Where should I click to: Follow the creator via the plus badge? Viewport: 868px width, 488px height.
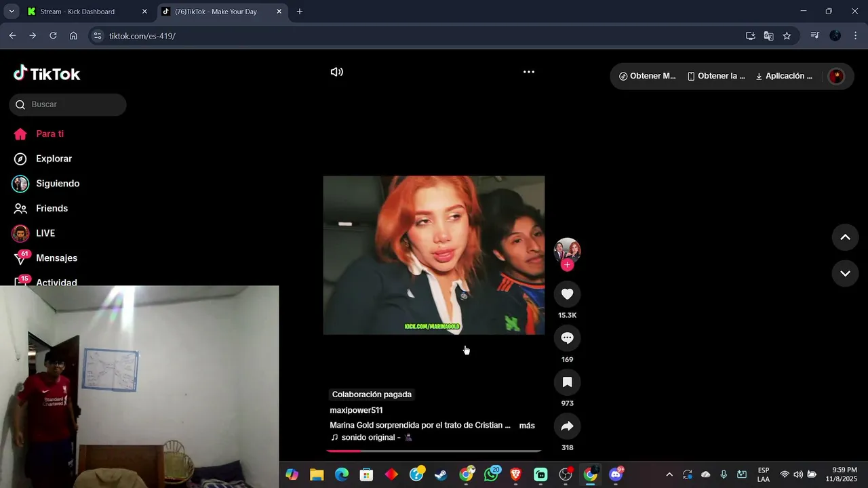[568, 265]
